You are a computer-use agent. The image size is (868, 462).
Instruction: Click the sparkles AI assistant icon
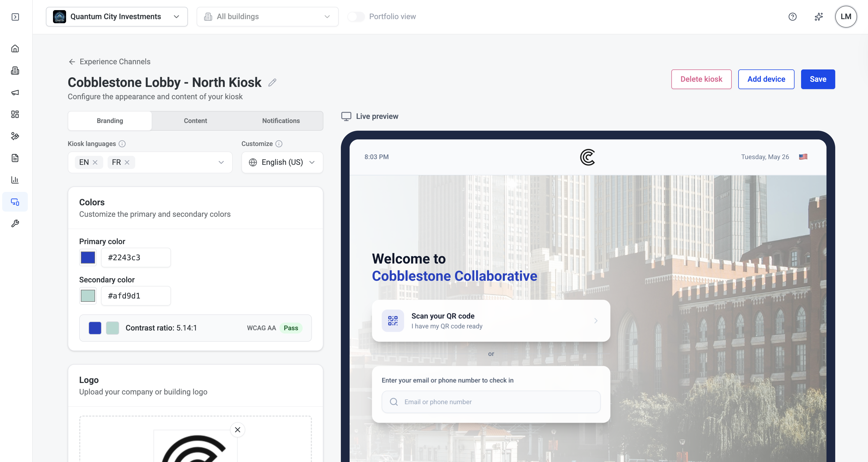[819, 16]
